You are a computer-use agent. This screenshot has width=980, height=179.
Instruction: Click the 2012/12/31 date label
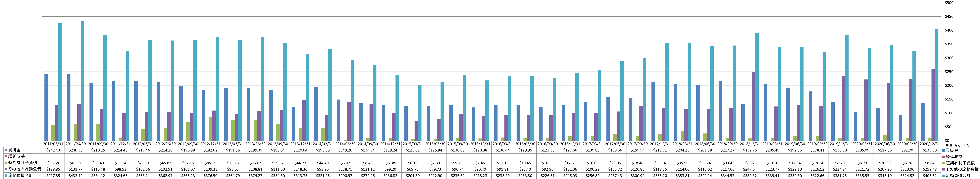coord(210,144)
